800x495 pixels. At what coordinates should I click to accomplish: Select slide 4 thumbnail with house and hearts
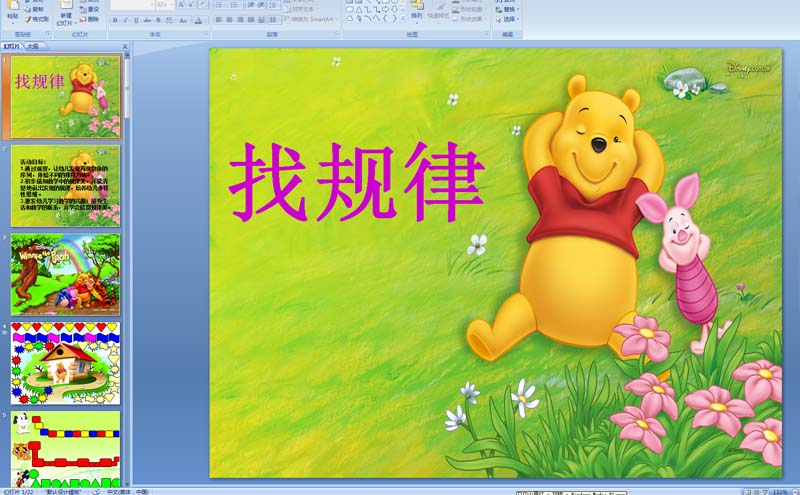click(x=66, y=363)
